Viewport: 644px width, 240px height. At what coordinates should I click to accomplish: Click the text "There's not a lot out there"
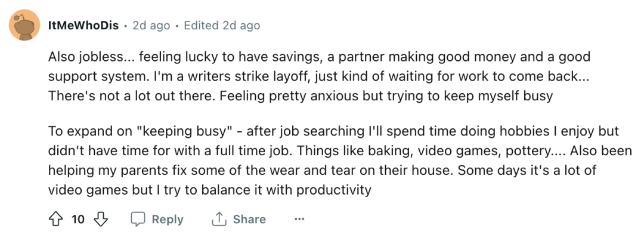tap(132, 96)
